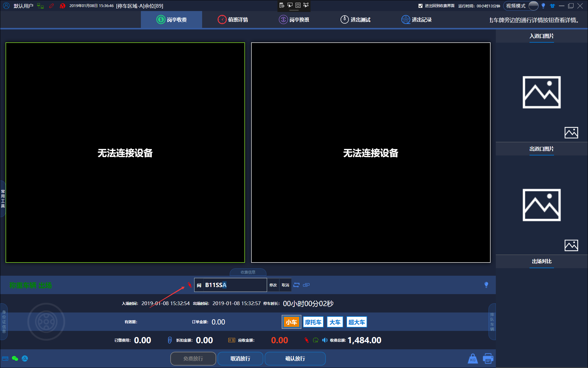Click the 取消放行 button
The image size is (588, 368).
[240, 358]
